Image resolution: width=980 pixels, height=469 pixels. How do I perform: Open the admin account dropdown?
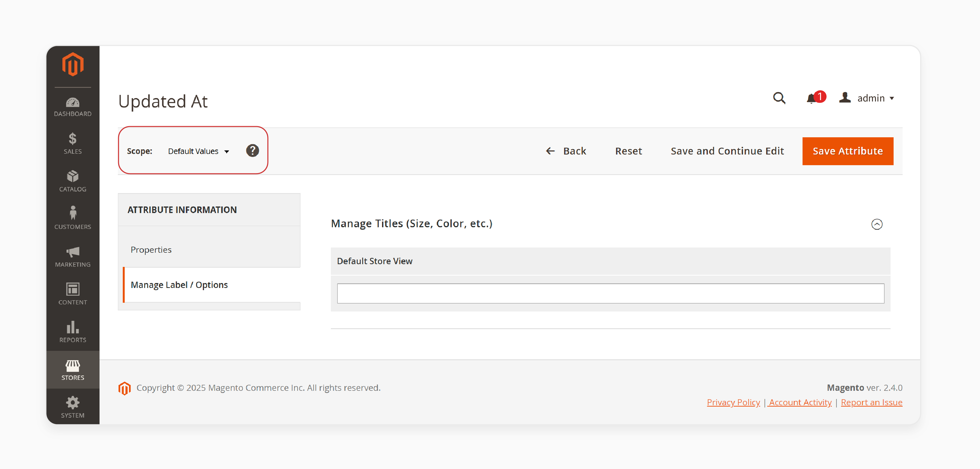[867, 98]
